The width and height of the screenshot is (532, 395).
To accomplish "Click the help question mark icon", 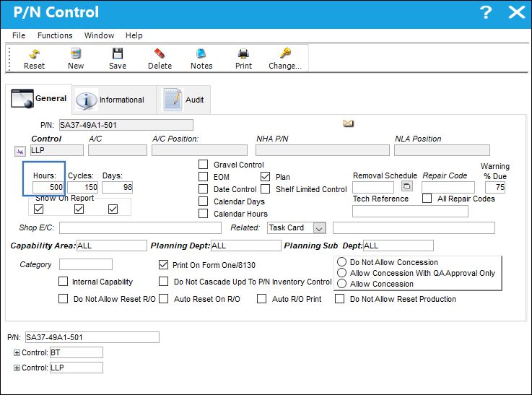I will (x=486, y=12).
